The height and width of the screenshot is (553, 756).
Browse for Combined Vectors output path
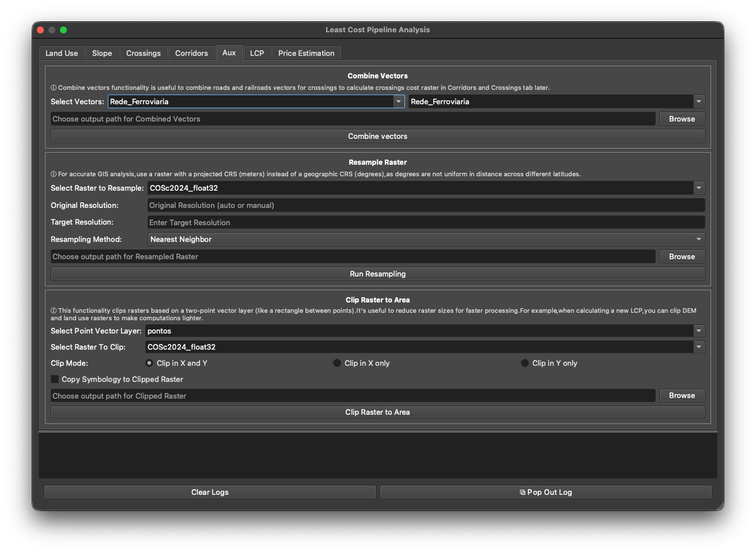click(682, 119)
